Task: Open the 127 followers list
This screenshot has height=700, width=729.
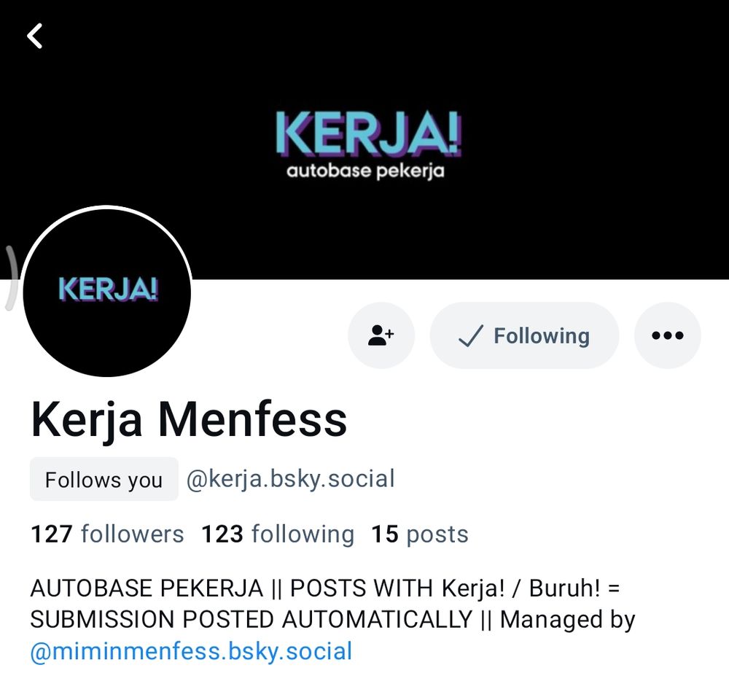Action: click(107, 534)
